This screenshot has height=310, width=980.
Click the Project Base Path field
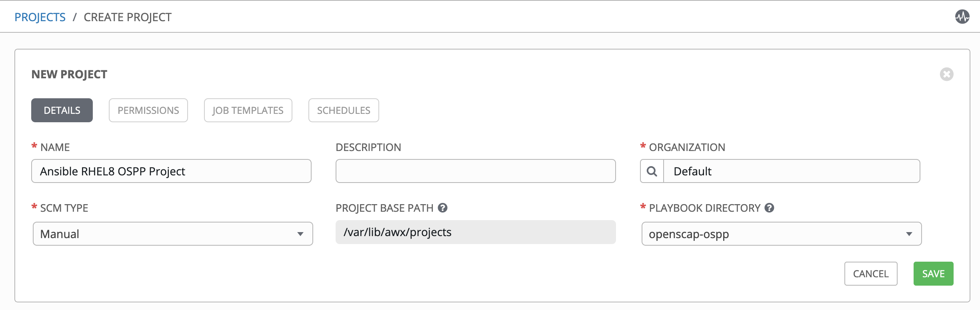click(476, 232)
